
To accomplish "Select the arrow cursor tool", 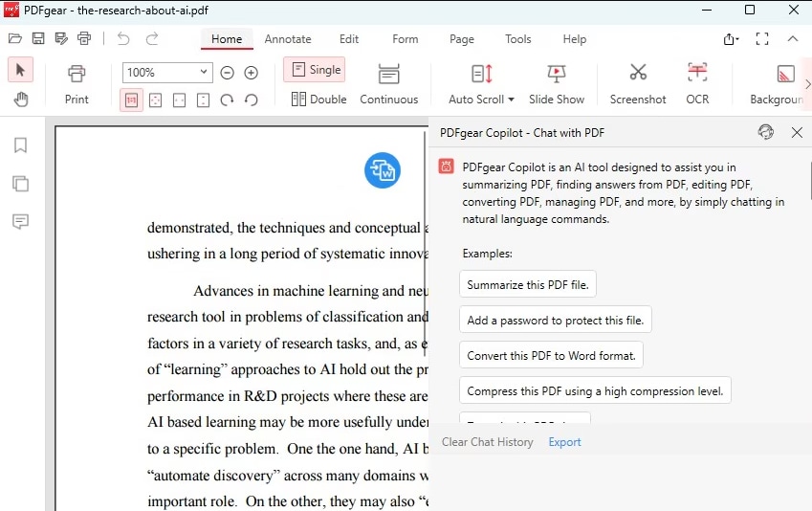I will point(21,70).
